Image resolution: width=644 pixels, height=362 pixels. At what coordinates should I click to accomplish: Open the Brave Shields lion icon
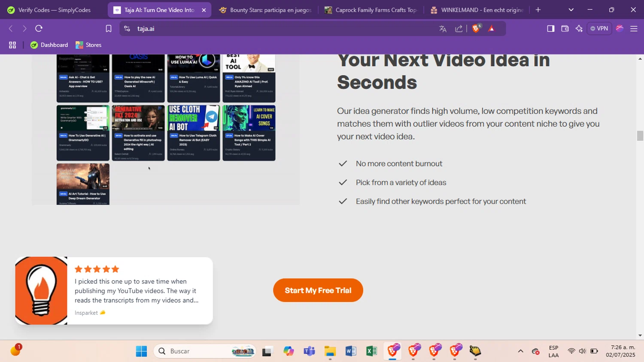[476, 29]
